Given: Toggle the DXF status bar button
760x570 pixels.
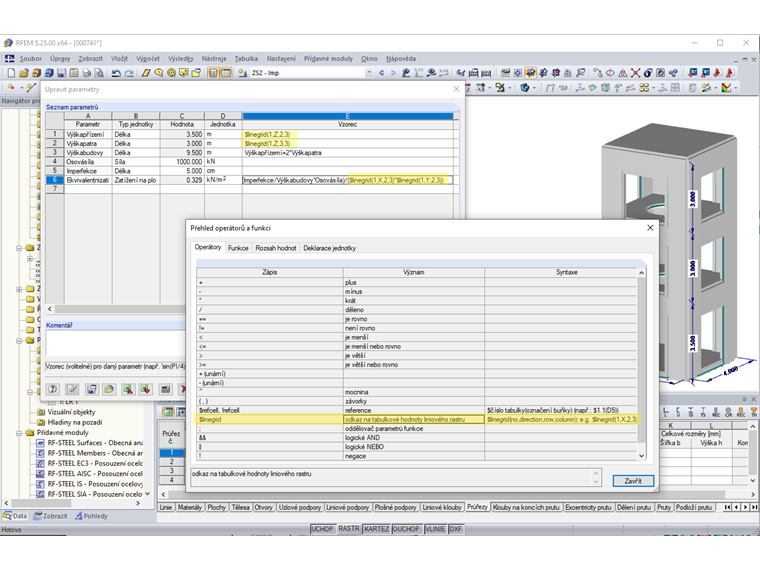Looking at the screenshot, I should tap(456, 529).
